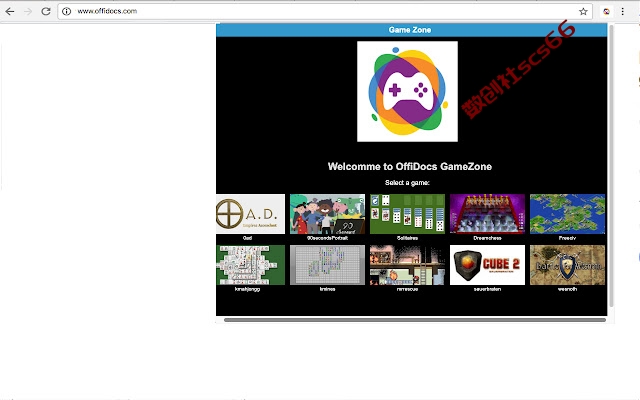Open the Dreamchess game thumbnail

point(487,214)
